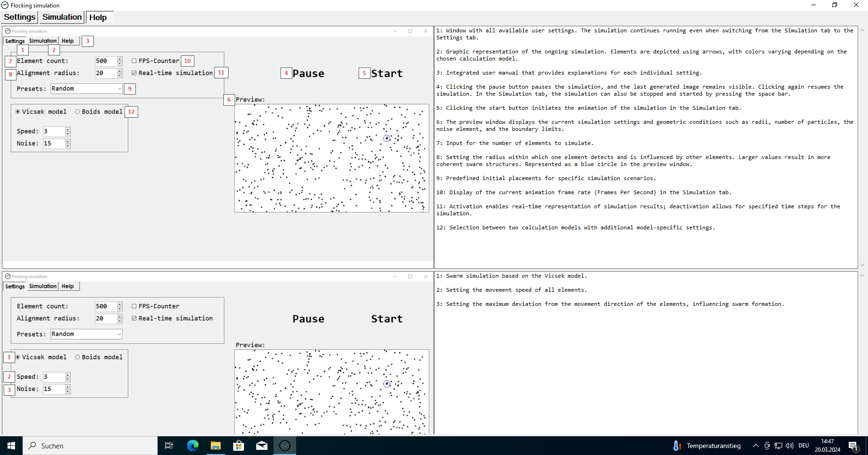Minimize the Flocking simulation window
Screen dimensions: 868x455
[813, 5]
